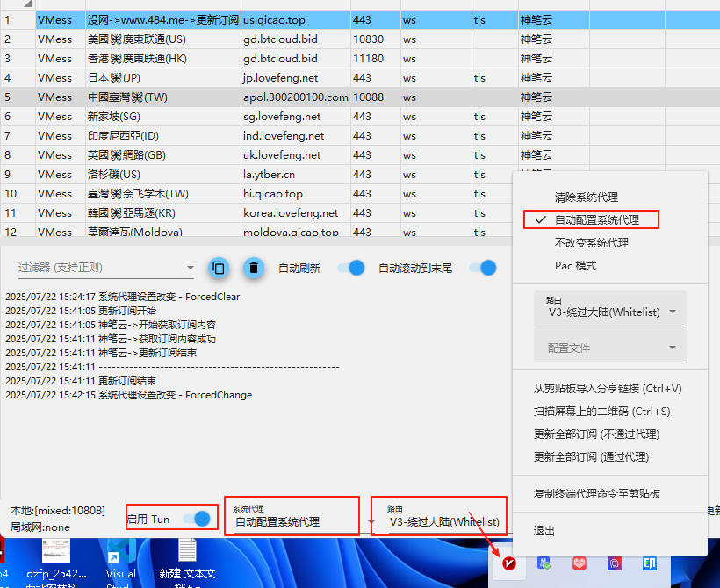The width and height of the screenshot is (720, 588).
Task: Click status text 本地:[mixed:10808]
Action: tap(58, 510)
